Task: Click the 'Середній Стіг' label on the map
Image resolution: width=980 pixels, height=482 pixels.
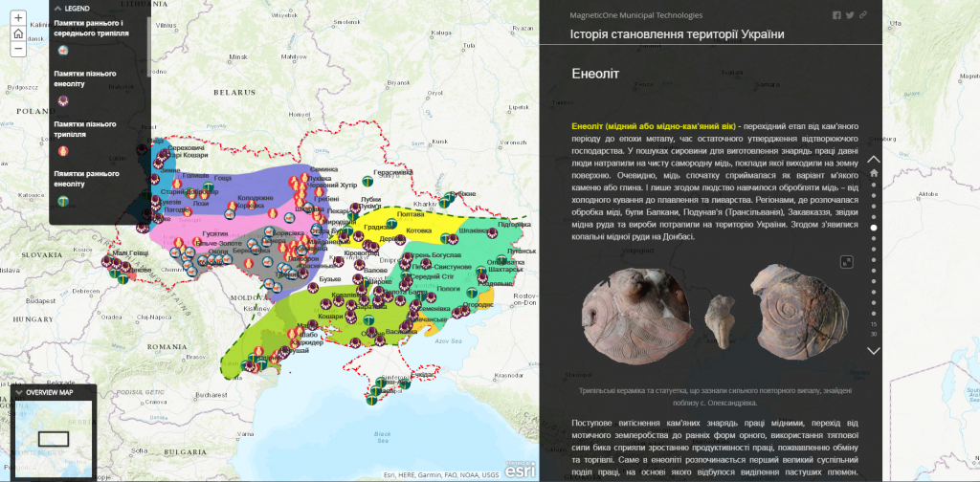Action: pyautogui.click(x=434, y=276)
